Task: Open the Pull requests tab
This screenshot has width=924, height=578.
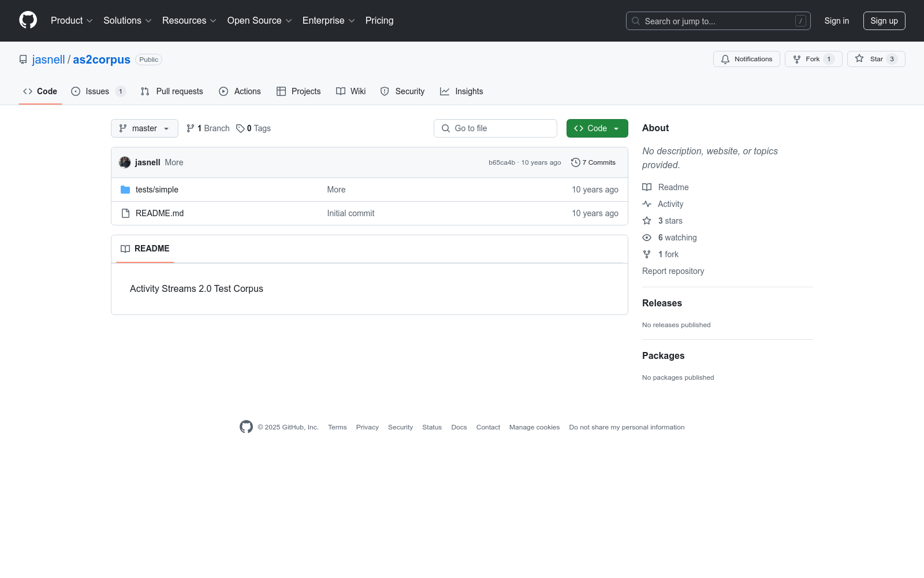Action: point(172,91)
